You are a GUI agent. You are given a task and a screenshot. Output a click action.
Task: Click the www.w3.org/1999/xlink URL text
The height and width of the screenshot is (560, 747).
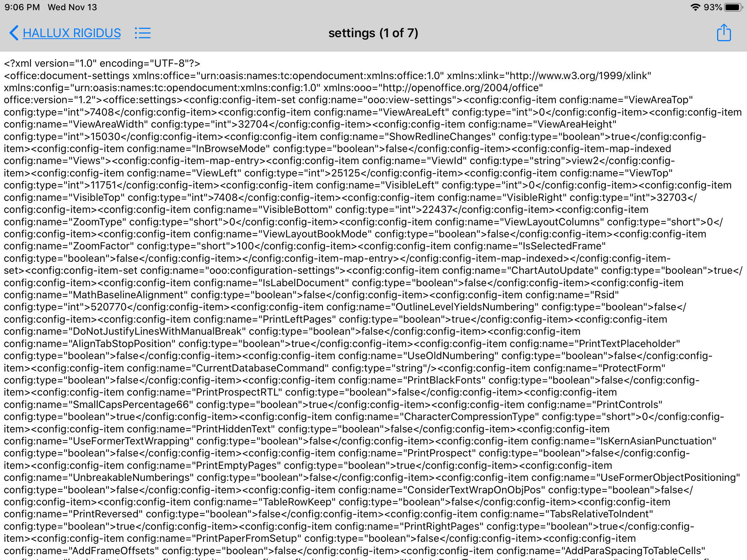point(576,76)
